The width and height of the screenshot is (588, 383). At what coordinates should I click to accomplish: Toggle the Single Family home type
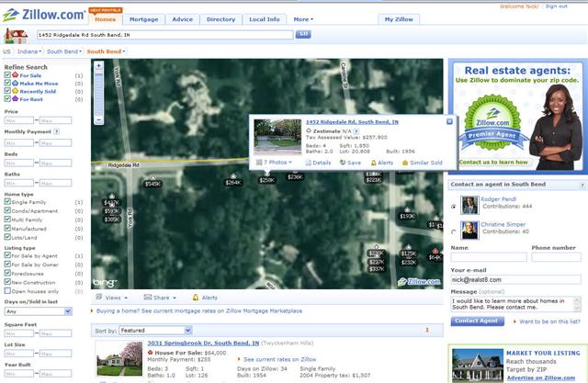[x=7, y=201]
